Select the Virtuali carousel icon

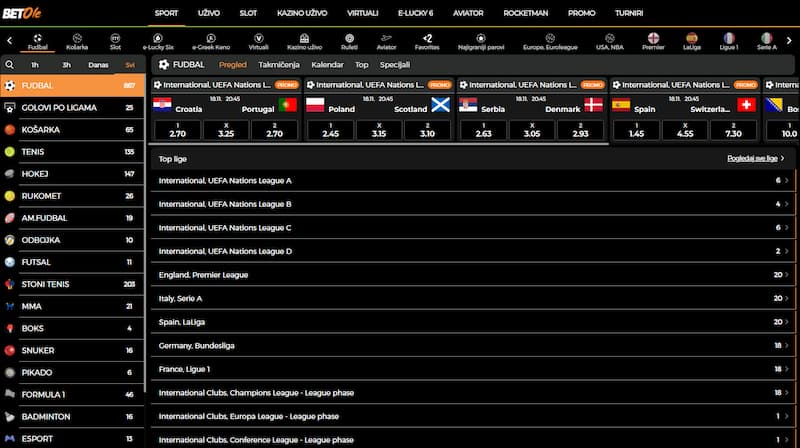coord(259,38)
